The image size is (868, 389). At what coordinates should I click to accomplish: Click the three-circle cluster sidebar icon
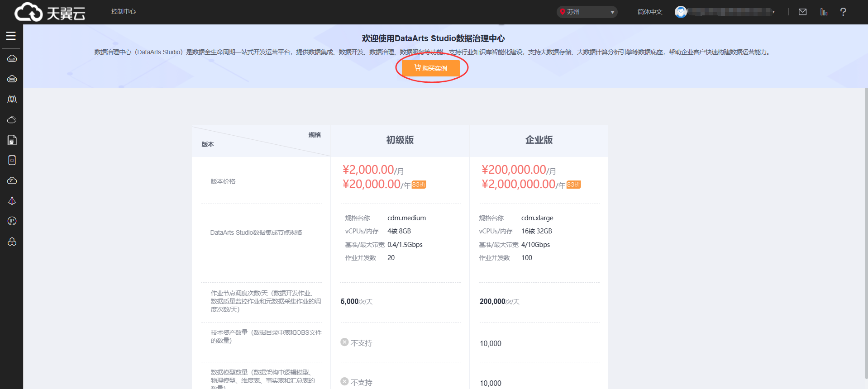point(12,242)
